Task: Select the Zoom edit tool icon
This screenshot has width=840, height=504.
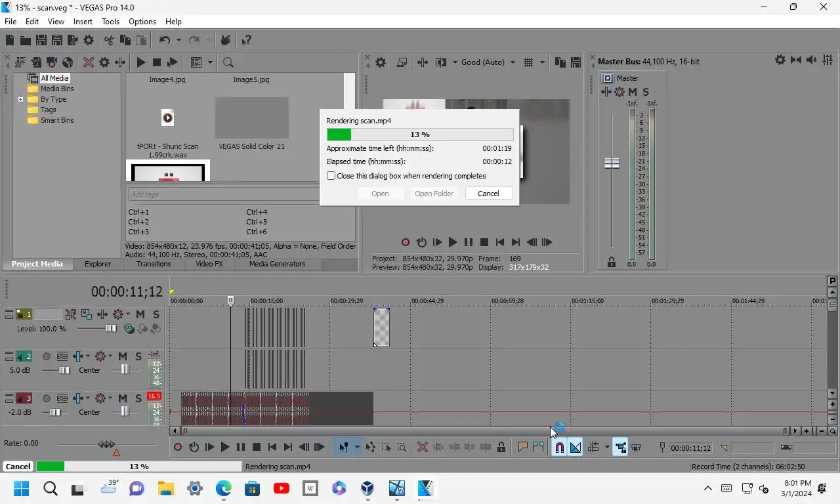Action: (x=402, y=447)
